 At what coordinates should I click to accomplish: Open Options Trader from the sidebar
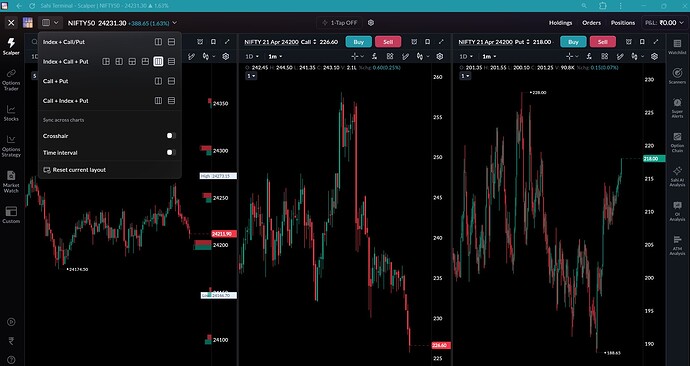click(x=11, y=80)
